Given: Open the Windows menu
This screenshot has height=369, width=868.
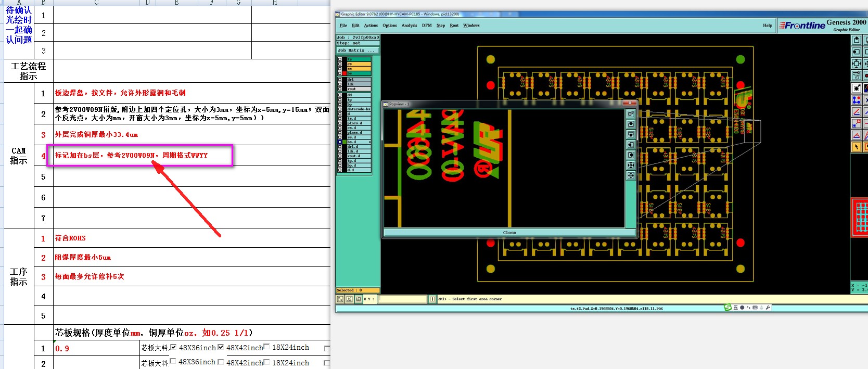Looking at the screenshot, I should pyautogui.click(x=471, y=25).
